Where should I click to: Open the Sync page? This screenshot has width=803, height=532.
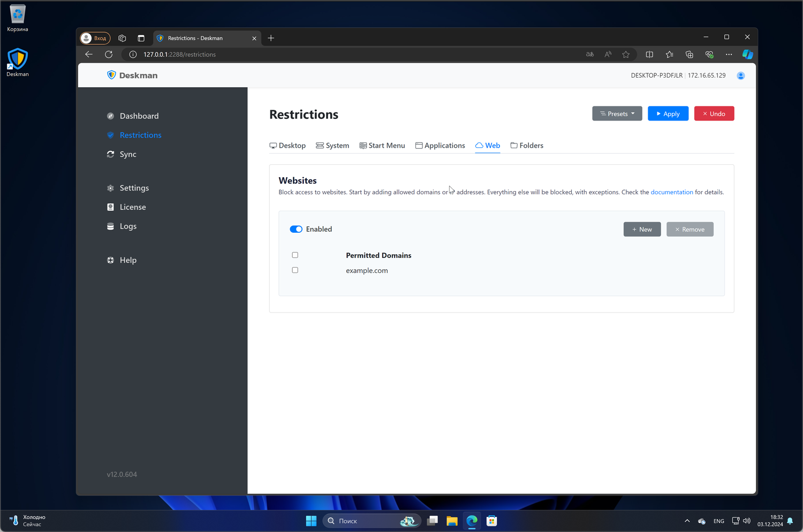pyautogui.click(x=122, y=154)
